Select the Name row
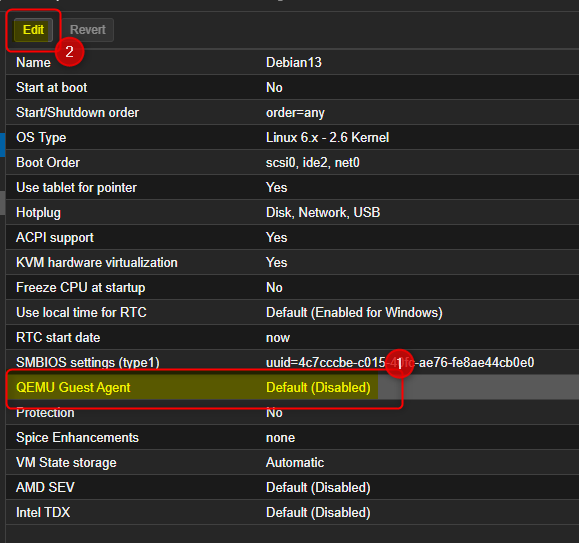Viewport: 579px width, 543px height. click(x=292, y=62)
